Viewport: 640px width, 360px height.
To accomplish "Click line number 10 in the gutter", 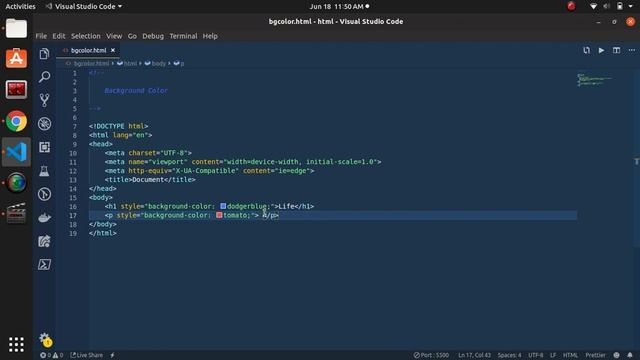I will click(x=73, y=153).
